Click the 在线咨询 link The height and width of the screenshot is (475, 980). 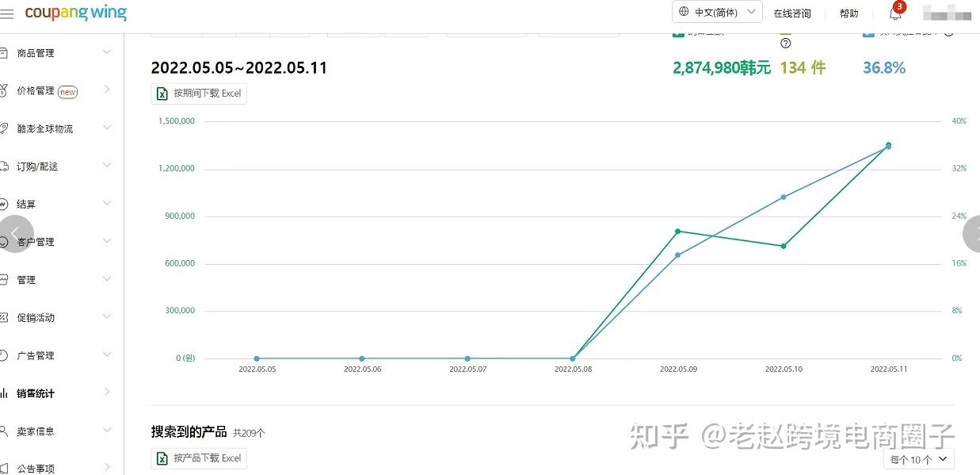point(792,13)
